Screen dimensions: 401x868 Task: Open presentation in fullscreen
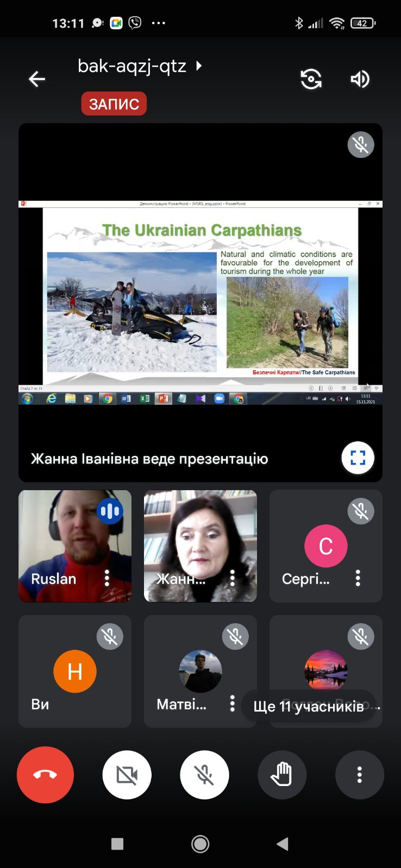(x=358, y=458)
